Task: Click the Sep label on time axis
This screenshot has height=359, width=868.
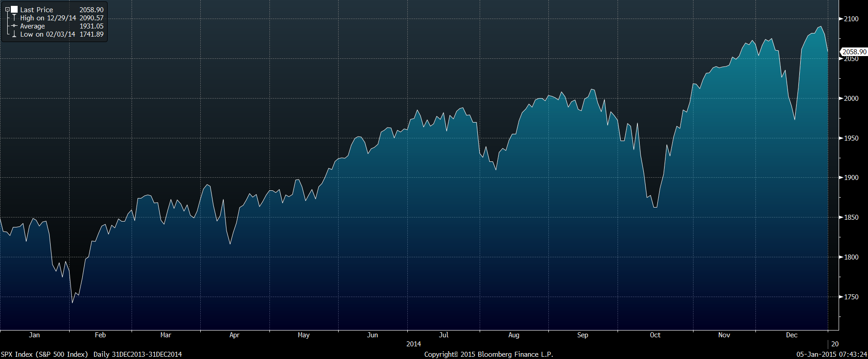Action: click(583, 335)
